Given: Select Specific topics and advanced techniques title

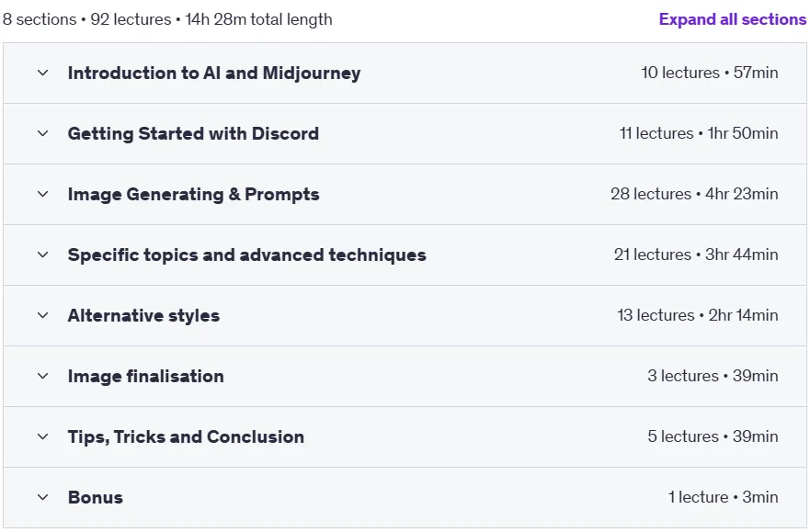Looking at the screenshot, I should 247,255.
